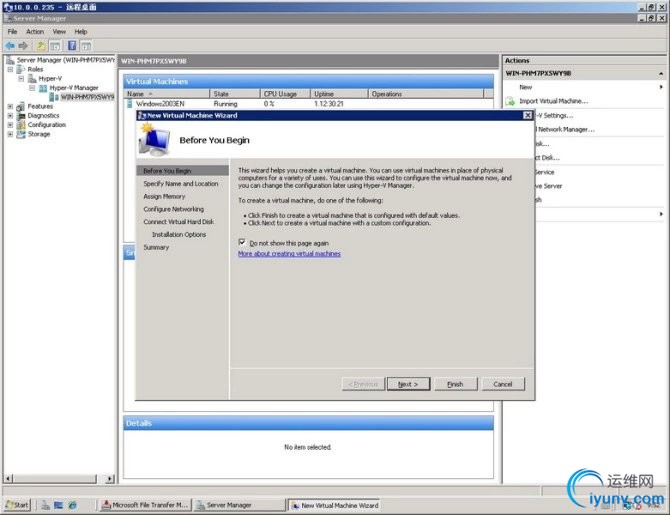Select Connect Virtual Hard Disk wizard step

point(179,222)
